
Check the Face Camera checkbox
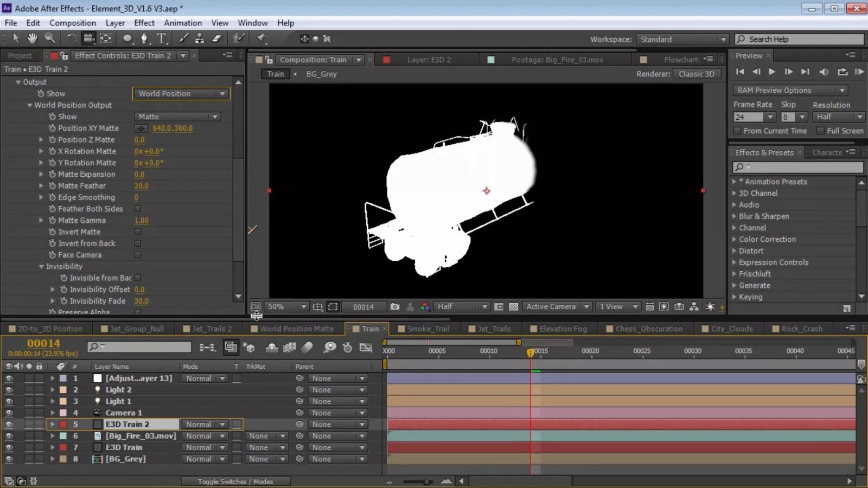(x=138, y=255)
